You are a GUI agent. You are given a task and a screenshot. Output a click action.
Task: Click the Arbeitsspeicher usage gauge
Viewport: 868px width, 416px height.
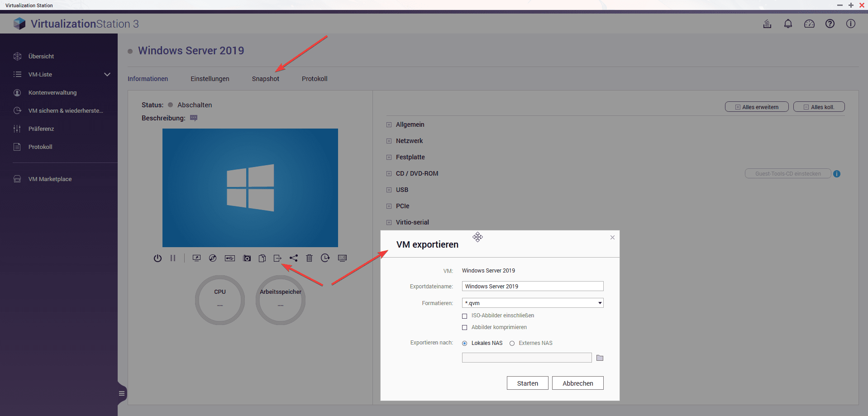click(281, 300)
